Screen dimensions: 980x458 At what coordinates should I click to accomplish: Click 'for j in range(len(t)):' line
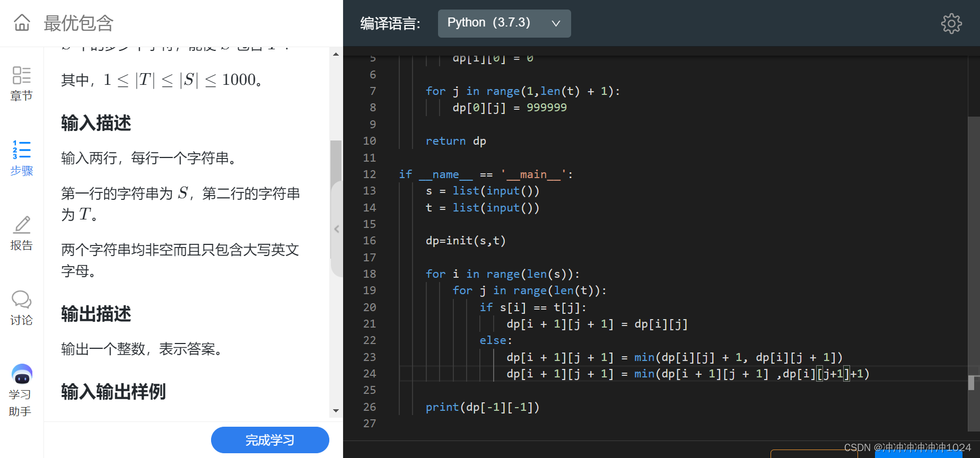(x=529, y=290)
